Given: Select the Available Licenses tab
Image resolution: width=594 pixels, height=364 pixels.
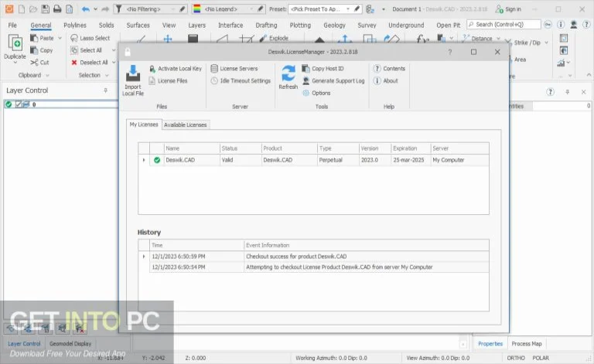Looking at the screenshot, I should 186,124.
